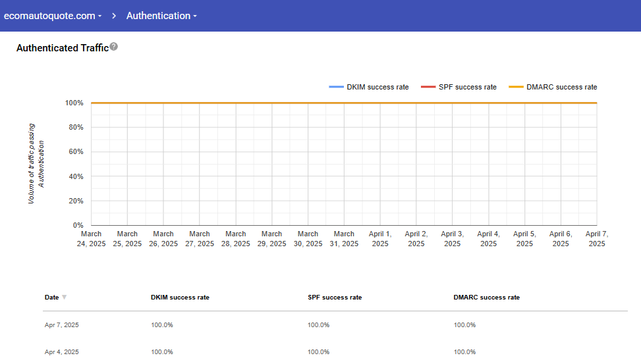Toggle the Date column sort arrow

tap(64, 298)
